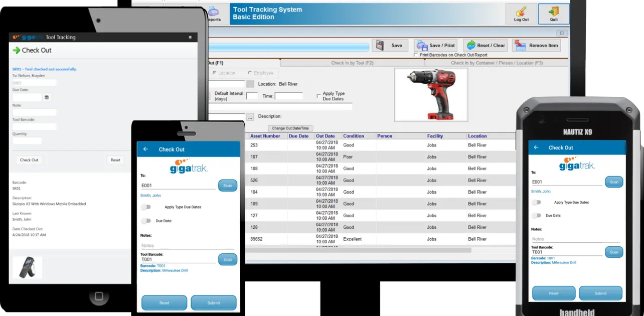
Task: Enable Print Barcodes on Check Out Report
Action: (416, 55)
